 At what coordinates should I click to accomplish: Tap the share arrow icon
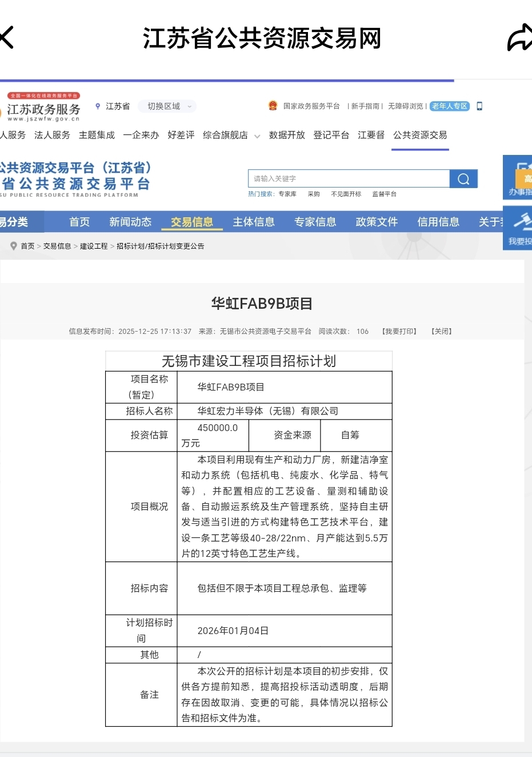(520, 38)
